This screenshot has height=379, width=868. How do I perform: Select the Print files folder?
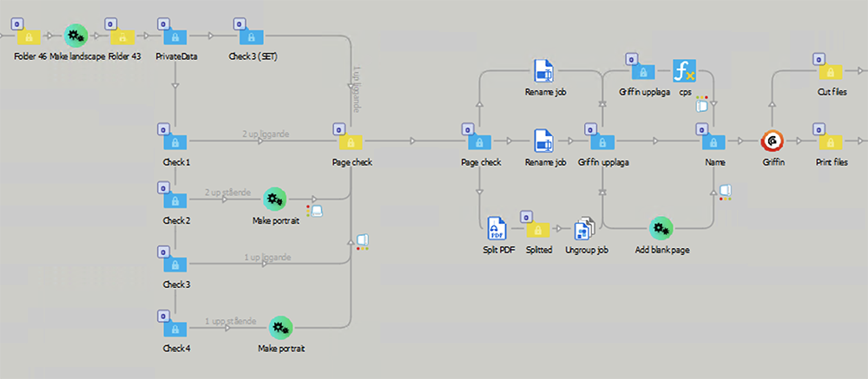pyautogui.click(x=832, y=140)
